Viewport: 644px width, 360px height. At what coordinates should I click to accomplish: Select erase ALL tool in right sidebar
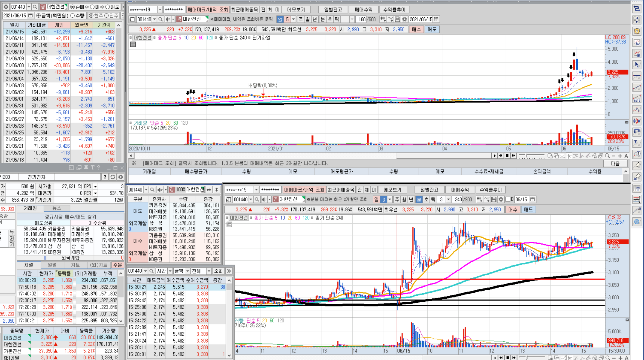(637, 177)
